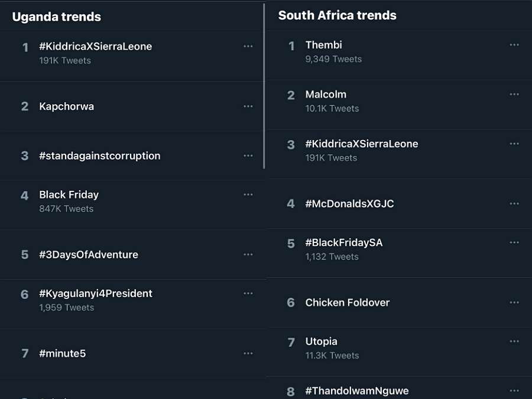
Task: Click the more icon beside Utopia
Action: pos(514,342)
